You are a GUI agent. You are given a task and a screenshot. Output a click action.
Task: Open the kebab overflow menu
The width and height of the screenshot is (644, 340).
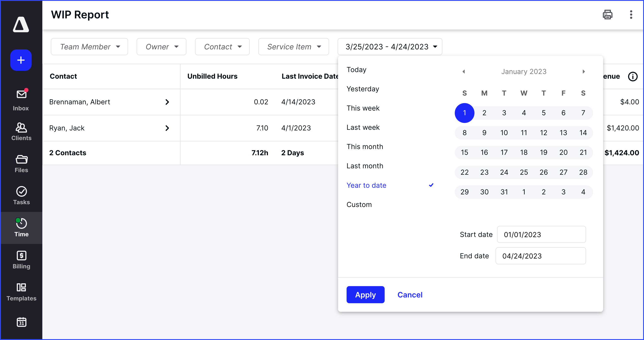click(x=631, y=15)
